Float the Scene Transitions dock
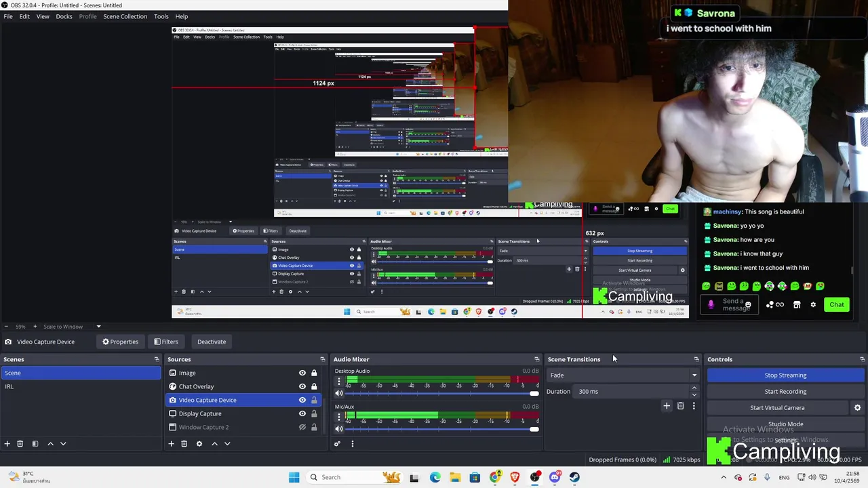 pyautogui.click(x=696, y=359)
